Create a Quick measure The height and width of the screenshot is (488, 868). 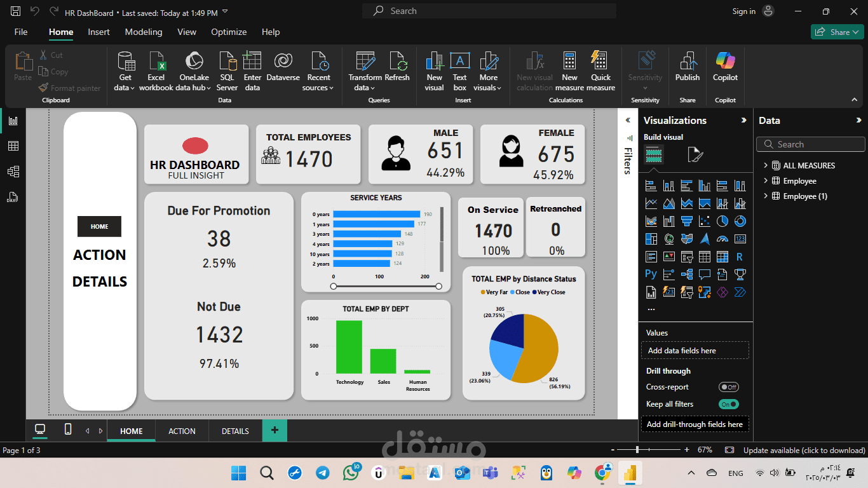(600, 71)
